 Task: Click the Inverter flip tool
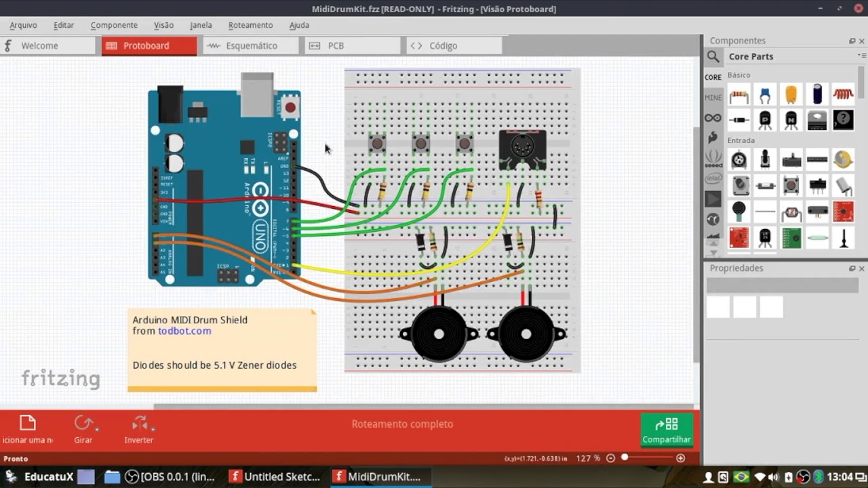point(139,430)
